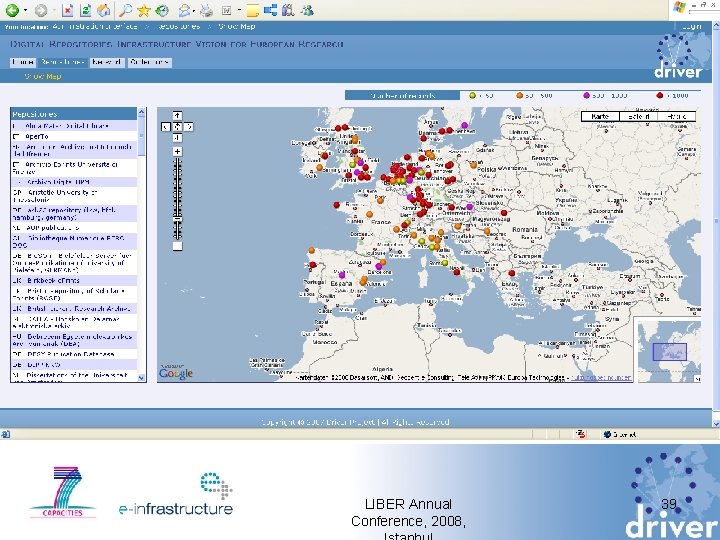Switch map view to Karte
The height and width of the screenshot is (540, 720).
pos(600,117)
